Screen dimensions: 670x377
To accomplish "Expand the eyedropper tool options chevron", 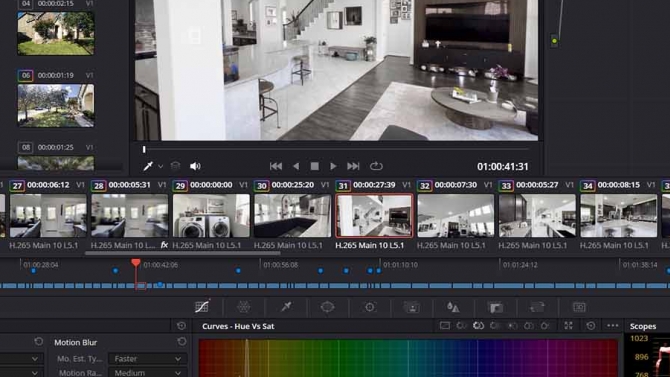I will point(161,166).
